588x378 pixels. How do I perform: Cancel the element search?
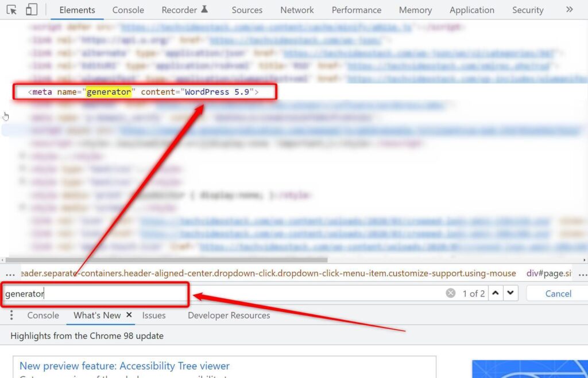point(558,293)
